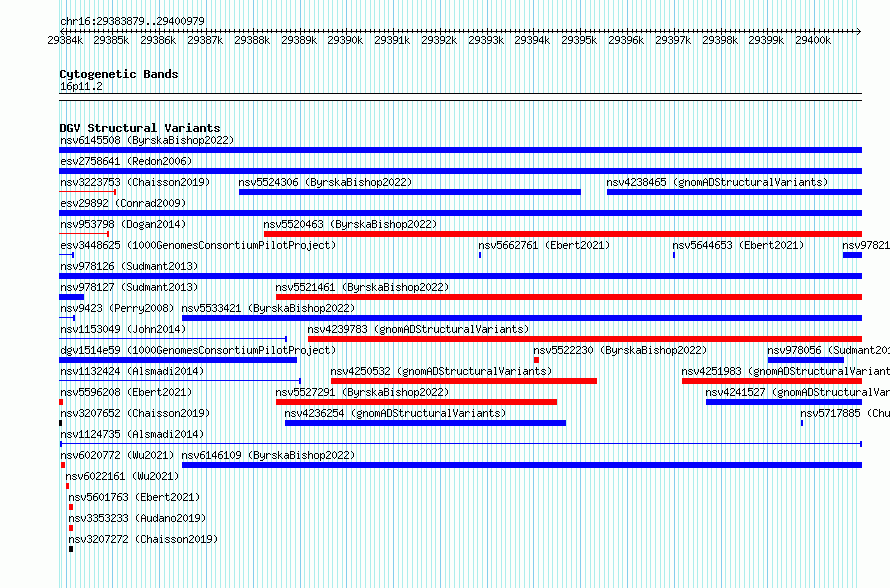Click the nsv6020772 (Wu2021) label
The image size is (890, 588).
click(117, 455)
